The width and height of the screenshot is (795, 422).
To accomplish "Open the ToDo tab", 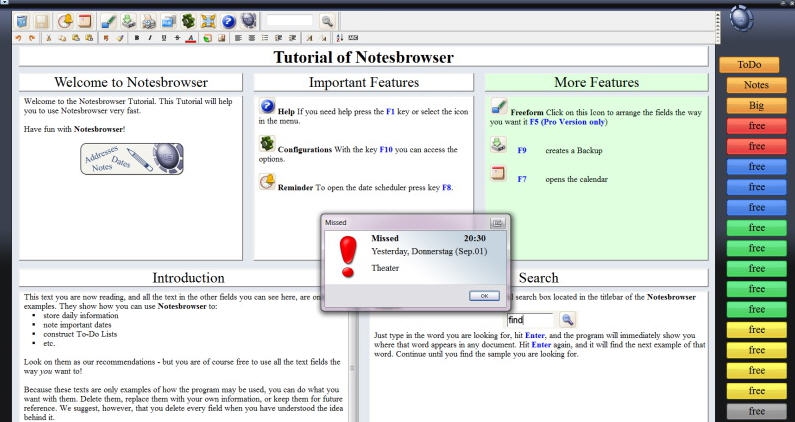I will pyautogui.click(x=749, y=64).
